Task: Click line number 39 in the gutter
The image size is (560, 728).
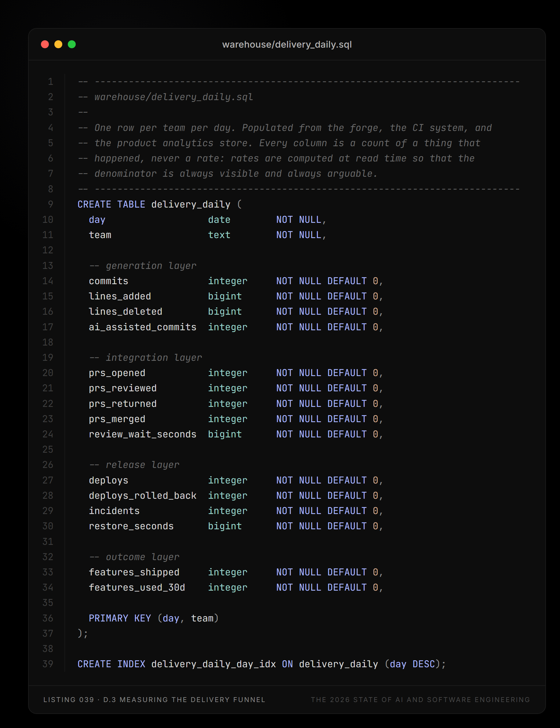Action: click(48, 664)
